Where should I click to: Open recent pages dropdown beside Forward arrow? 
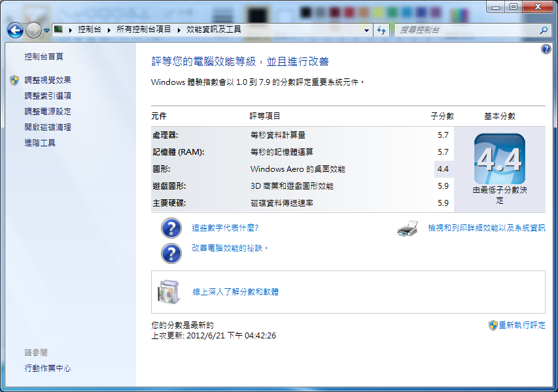point(46,31)
